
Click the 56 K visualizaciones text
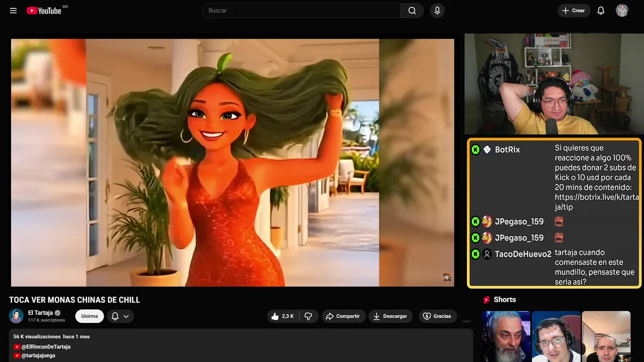coord(37,336)
